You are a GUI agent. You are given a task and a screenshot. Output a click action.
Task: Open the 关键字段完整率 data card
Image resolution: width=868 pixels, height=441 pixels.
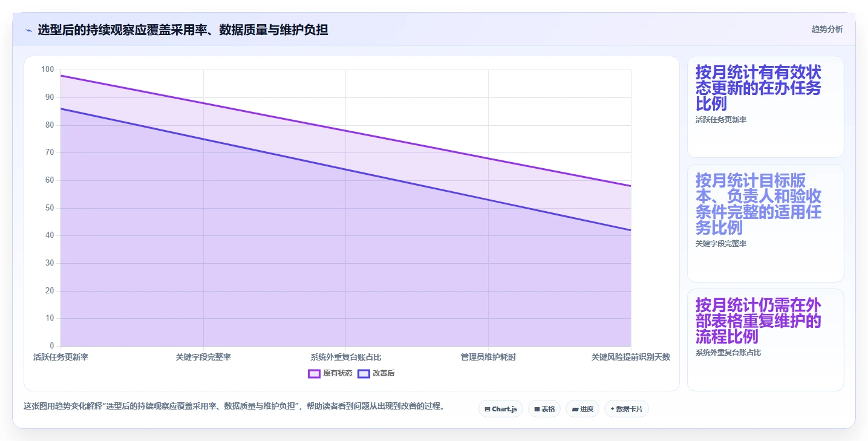click(x=765, y=223)
